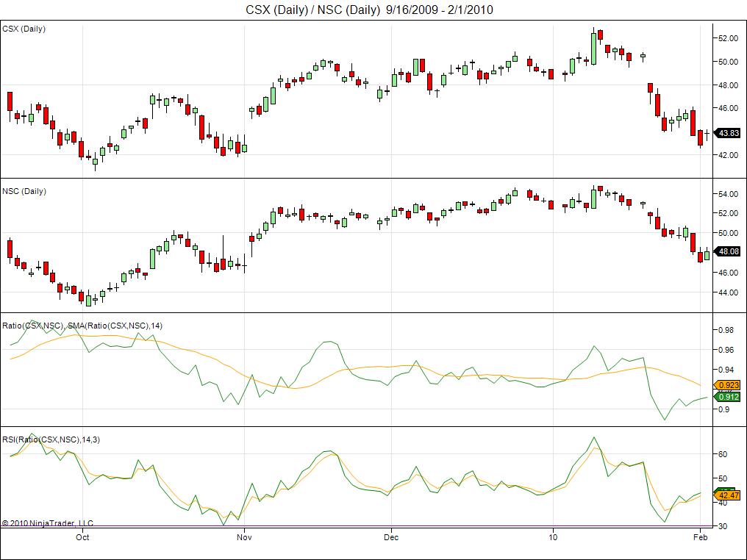The height and width of the screenshot is (560, 747).
Task: Click the 0.9 label on ratio axis
Action: [x=723, y=409]
